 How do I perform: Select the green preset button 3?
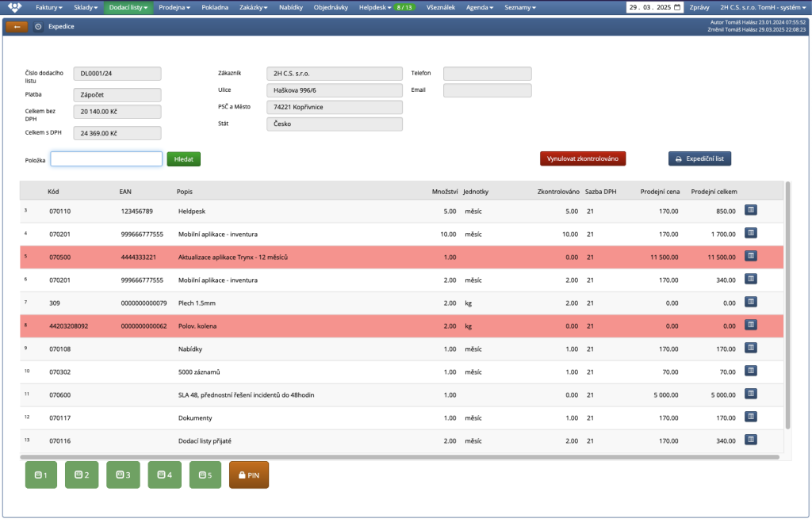(x=123, y=475)
